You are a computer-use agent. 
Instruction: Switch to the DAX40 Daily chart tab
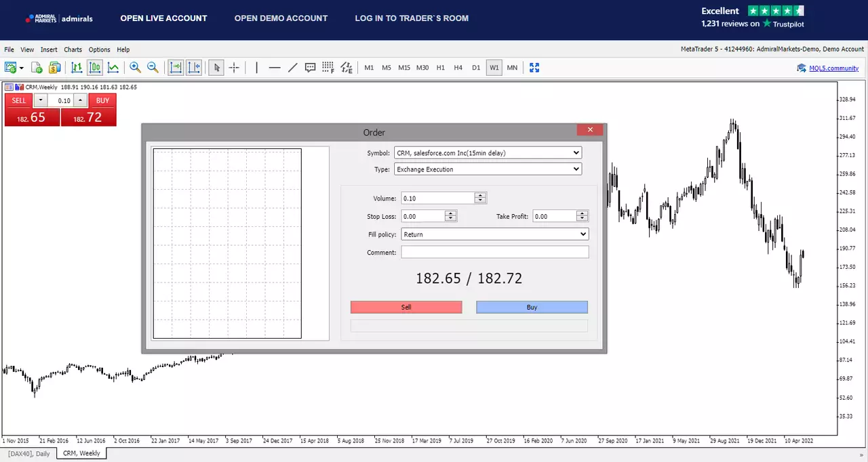coord(28,453)
